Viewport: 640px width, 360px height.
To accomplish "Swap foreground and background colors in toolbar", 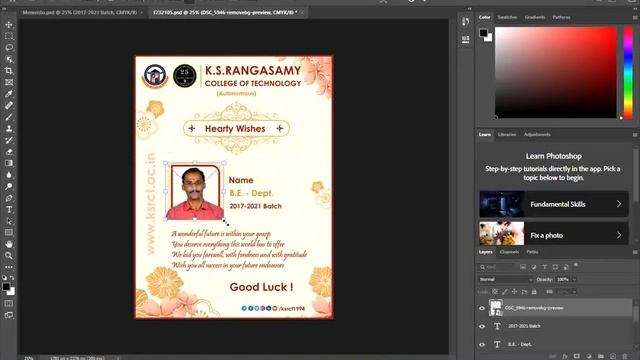I will tap(12, 278).
